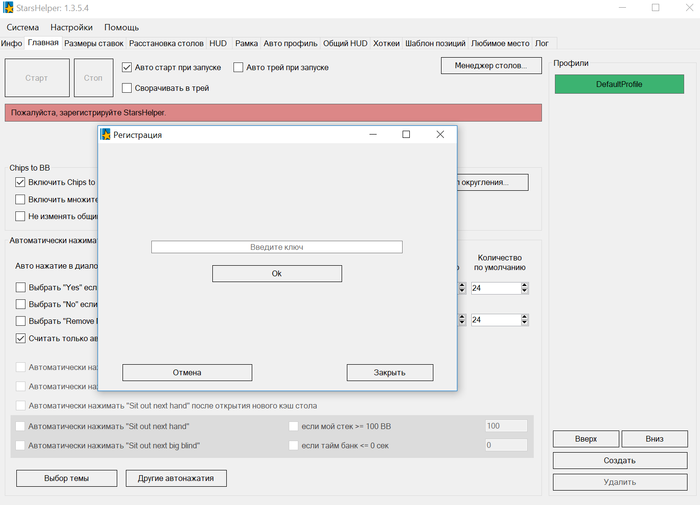
Task: Enable the Включить множитель checkbox
Action: [x=20, y=199]
